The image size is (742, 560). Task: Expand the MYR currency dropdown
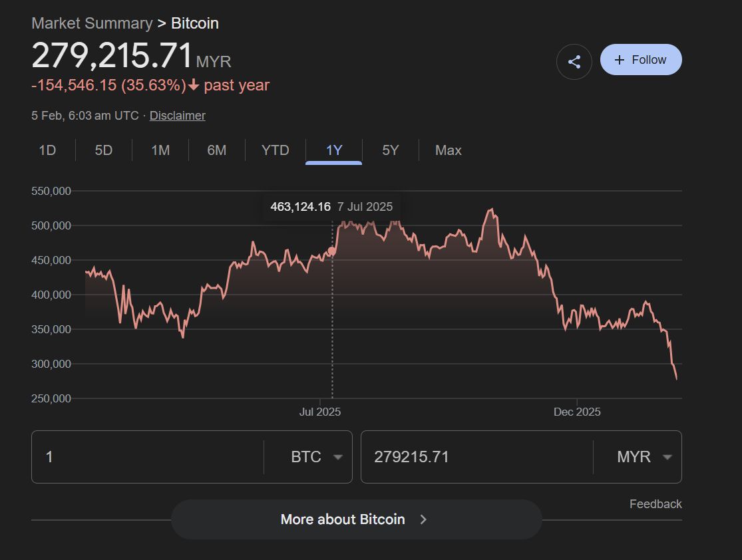coord(643,457)
